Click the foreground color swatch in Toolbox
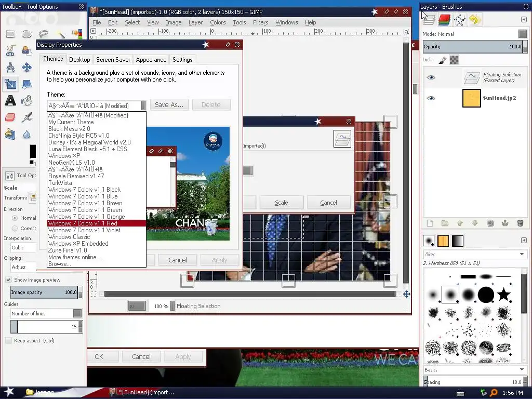Screen dimensions: 532x399 (x=33, y=151)
